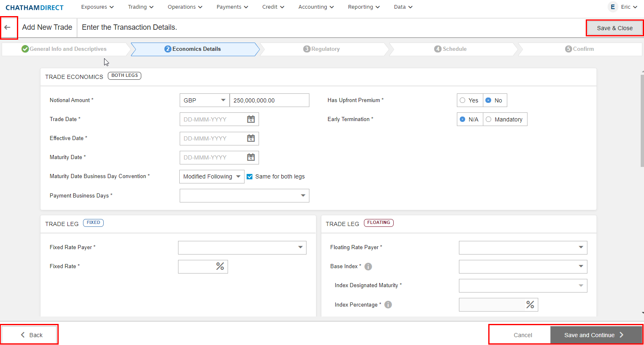The height and width of the screenshot is (345, 644).
Task: Click the FIXED trade leg badge
Action: [x=93, y=223]
